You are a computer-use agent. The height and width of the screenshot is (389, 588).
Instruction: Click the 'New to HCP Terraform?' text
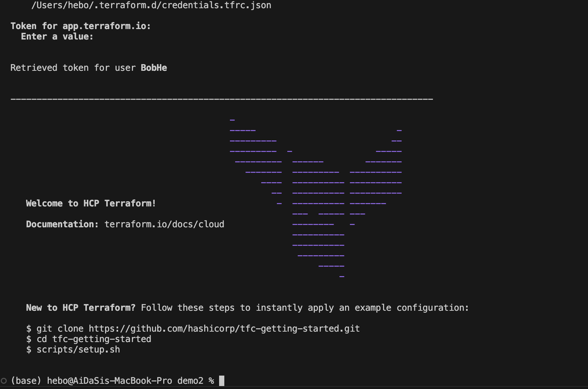[81, 308]
